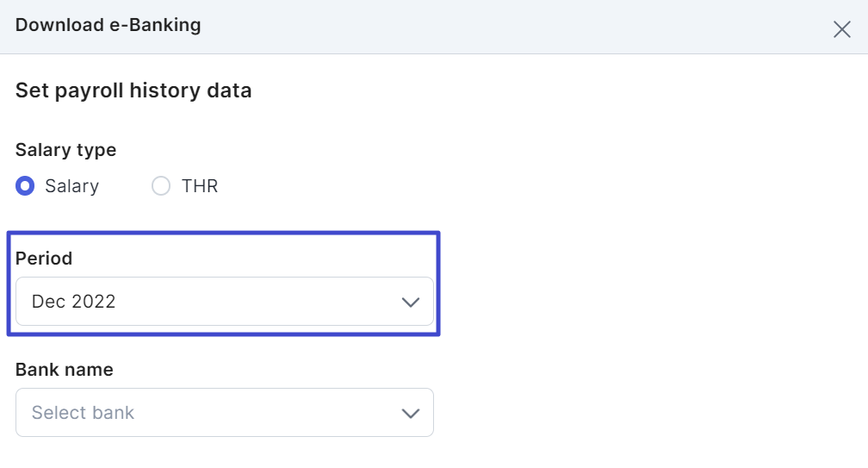Click the blank space inside the Period field
Viewport: 868px width, 468px height.
258,302
